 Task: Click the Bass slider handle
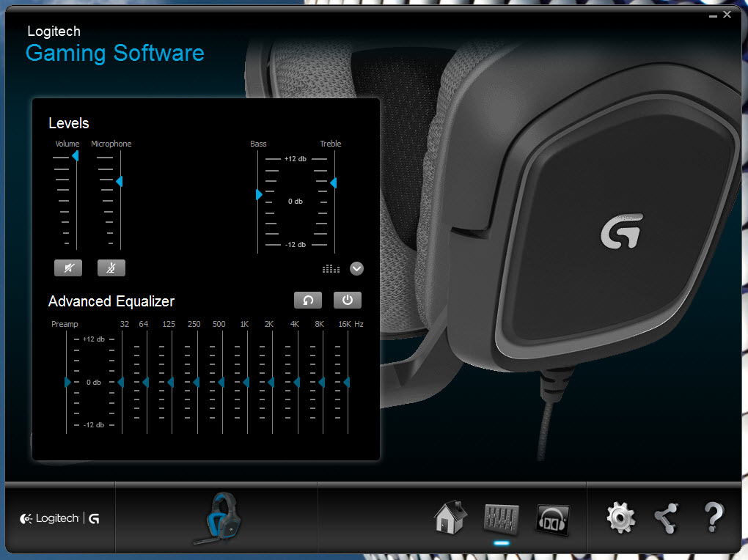(x=259, y=194)
